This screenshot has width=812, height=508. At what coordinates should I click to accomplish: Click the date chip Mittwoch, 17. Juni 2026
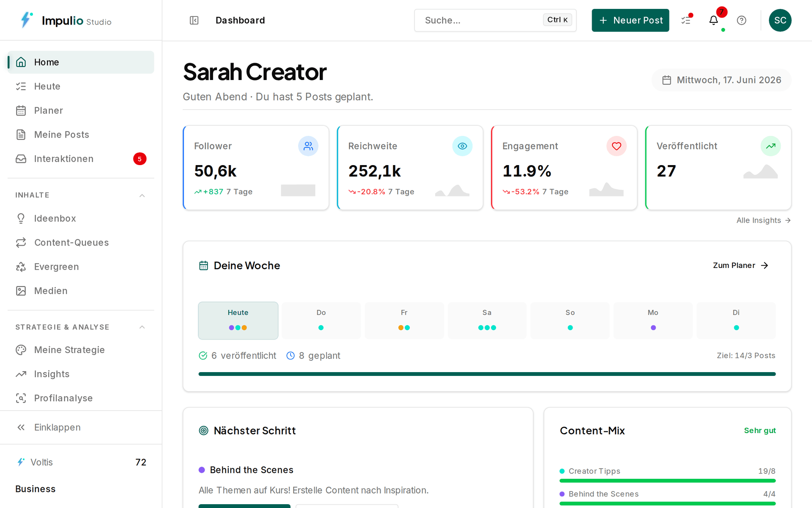tap(721, 80)
